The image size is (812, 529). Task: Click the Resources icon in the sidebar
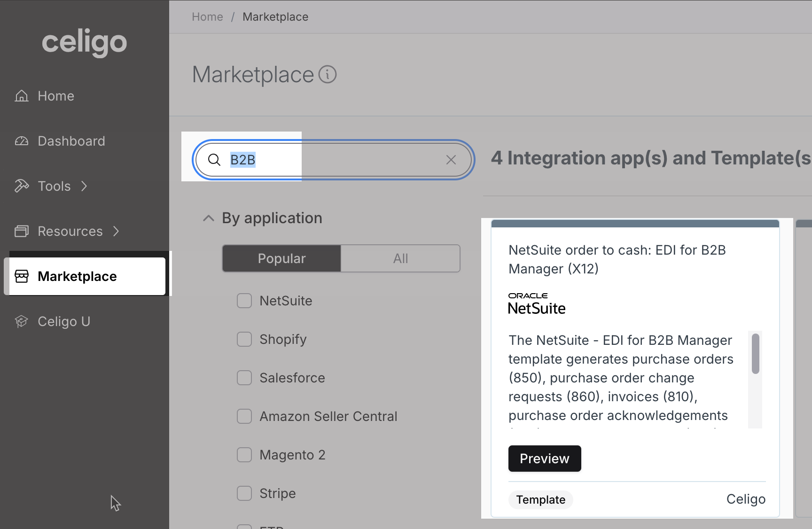[22, 231]
